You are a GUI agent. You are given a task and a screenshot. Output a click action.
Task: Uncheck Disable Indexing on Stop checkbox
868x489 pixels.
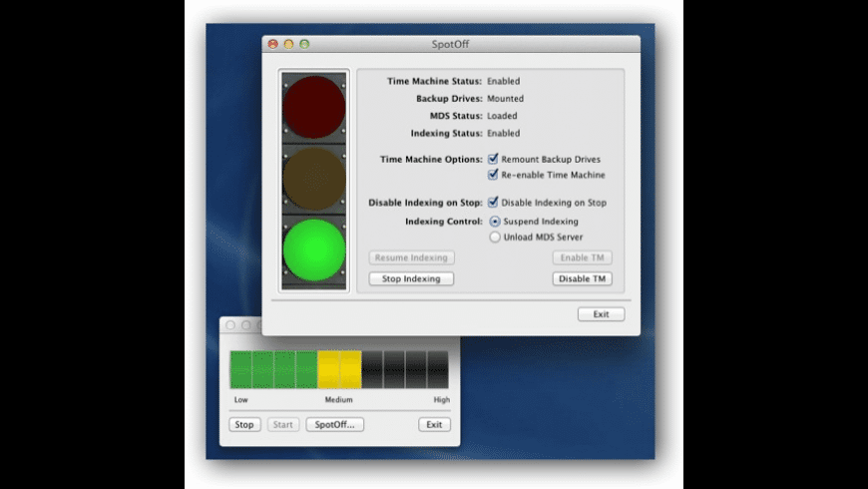(493, 203)
